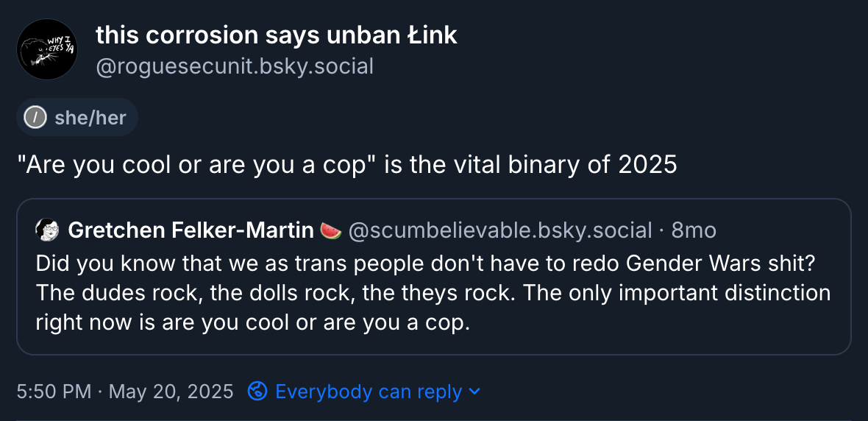Screen dimensions: 868x421
Task: Open the she/her label text
Action: pyautogui.click(x=90, y=117)
